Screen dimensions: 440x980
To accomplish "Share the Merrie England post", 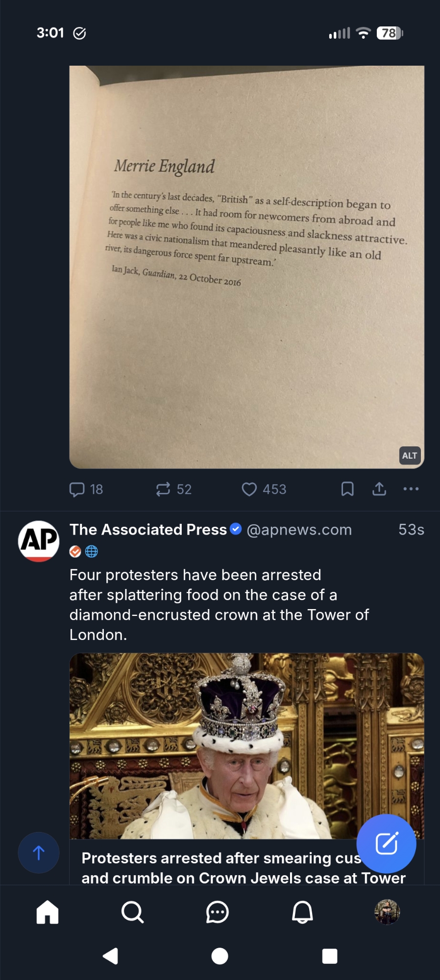I will [x=379, y=489].
